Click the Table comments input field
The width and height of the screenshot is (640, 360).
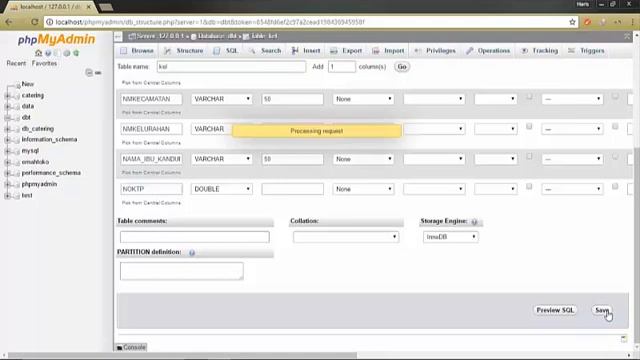tap(195, 237)
